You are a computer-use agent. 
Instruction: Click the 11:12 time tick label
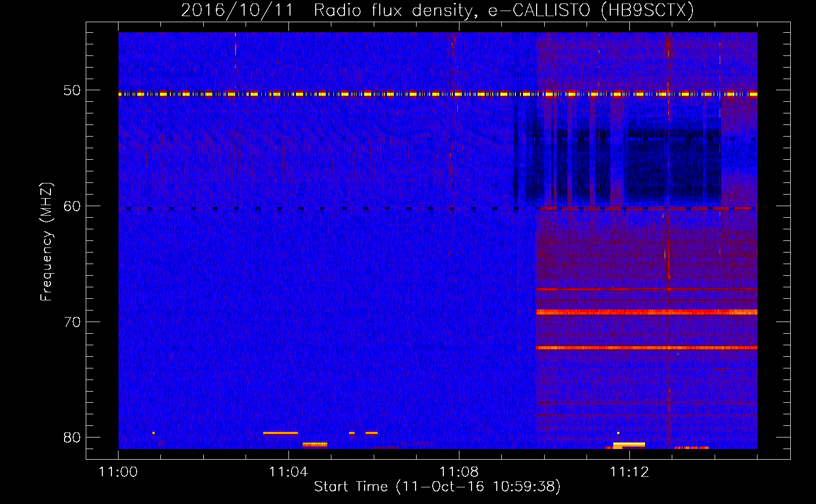tap(629, 472)
